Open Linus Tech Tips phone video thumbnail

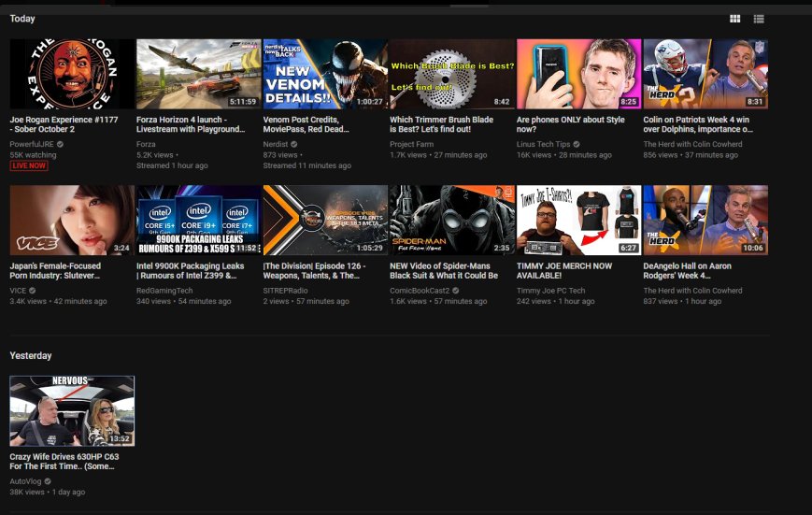coord(578,74)
